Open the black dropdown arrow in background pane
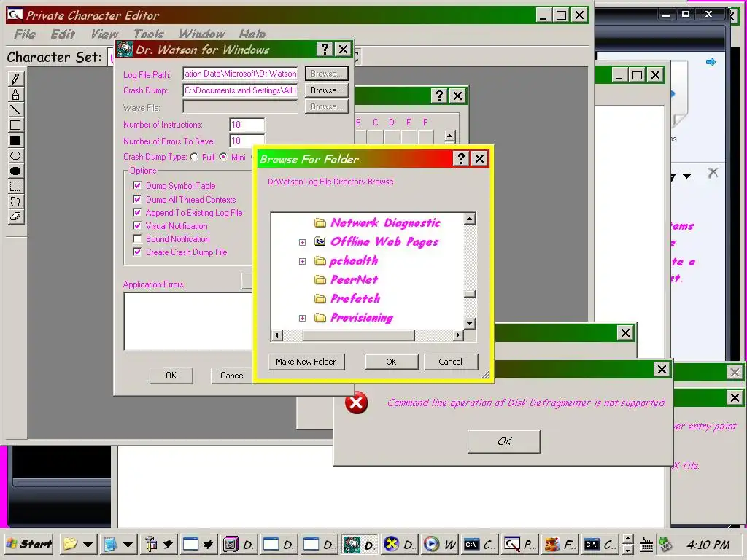747x560 pixels. [x=686, y=176]
